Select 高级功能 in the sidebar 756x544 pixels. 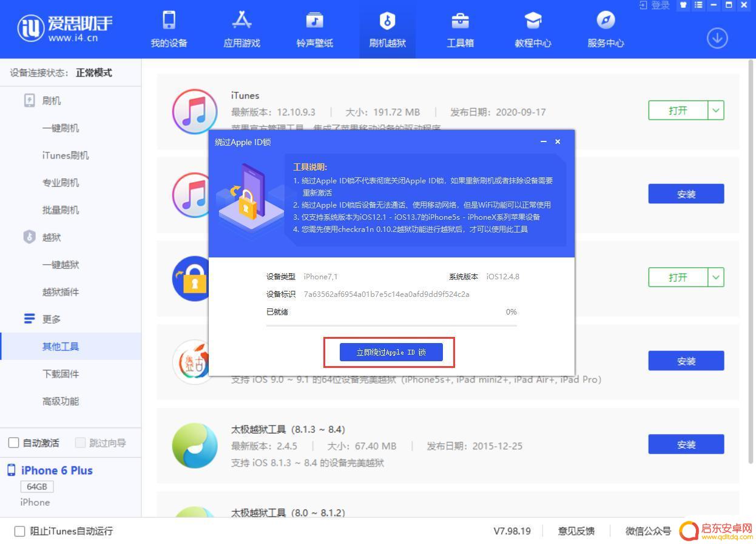tap(61, 401)
